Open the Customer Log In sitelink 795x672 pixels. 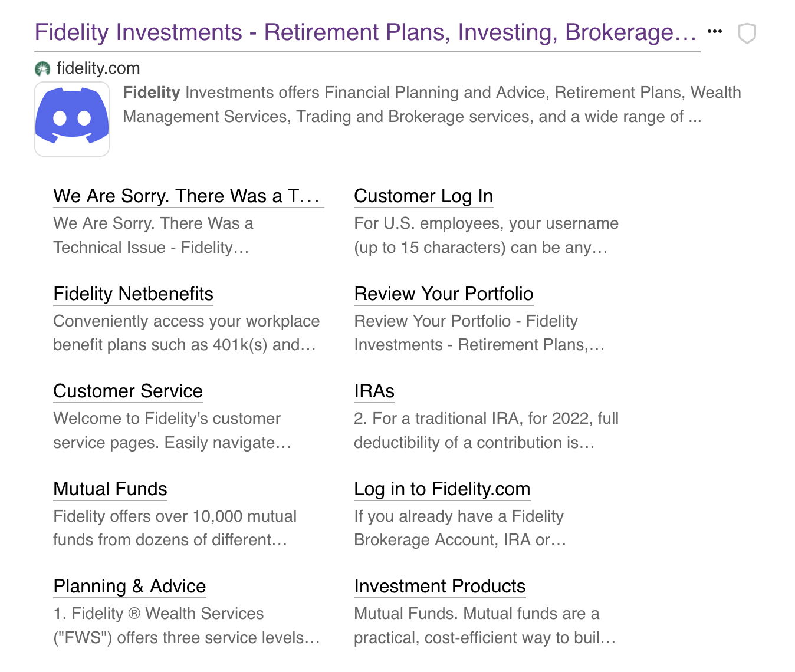tap(423, 196)
